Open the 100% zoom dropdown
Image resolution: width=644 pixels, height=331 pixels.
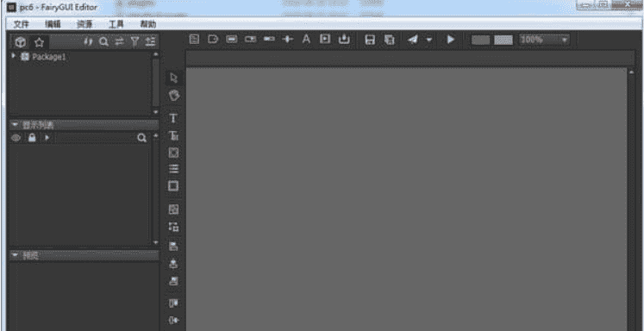[x=544, y=40]
